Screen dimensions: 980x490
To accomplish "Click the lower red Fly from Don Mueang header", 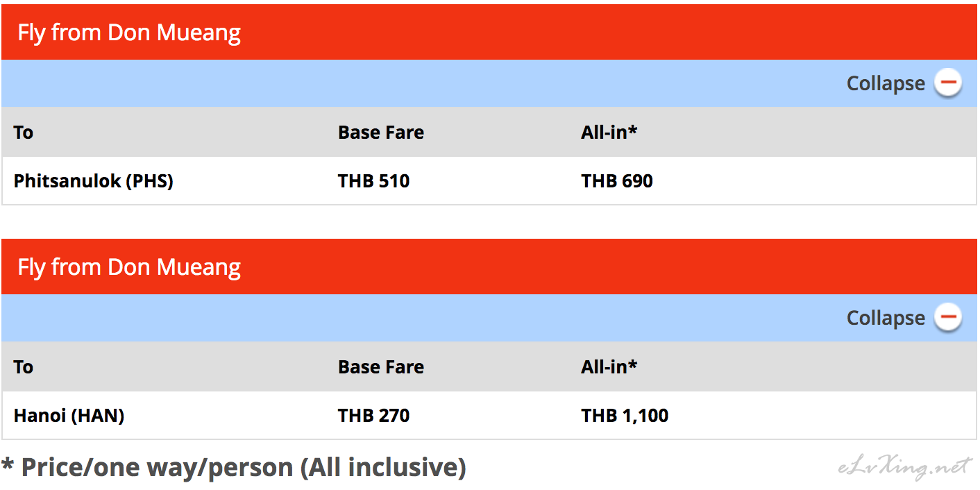I will click(x=489, y=267).
